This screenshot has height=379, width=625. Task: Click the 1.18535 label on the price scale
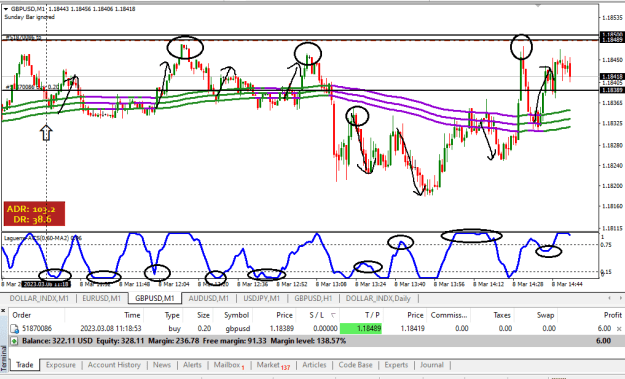(612, 18)
